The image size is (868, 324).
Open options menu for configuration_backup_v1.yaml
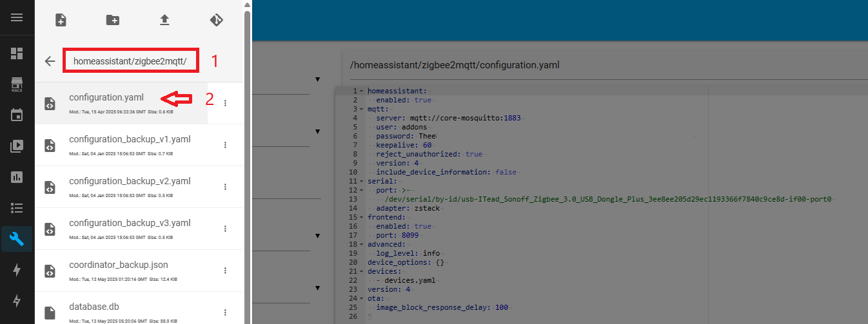click(x=225, y=145)
